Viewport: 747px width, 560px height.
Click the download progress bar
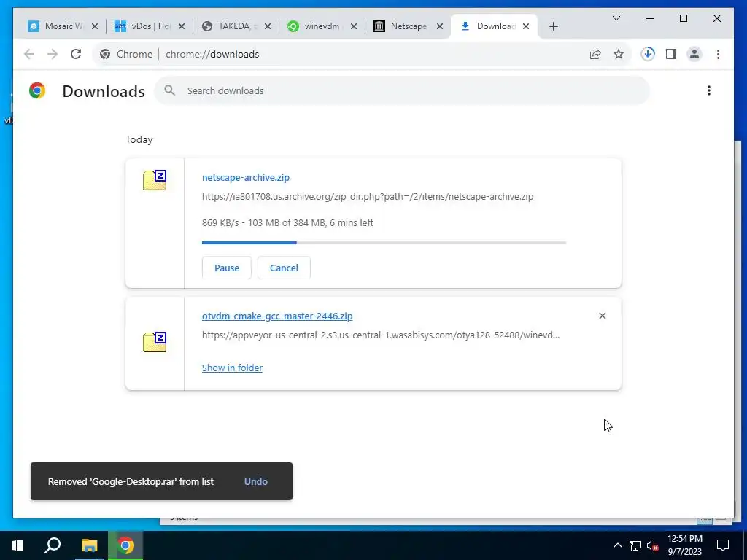(384, 243)
